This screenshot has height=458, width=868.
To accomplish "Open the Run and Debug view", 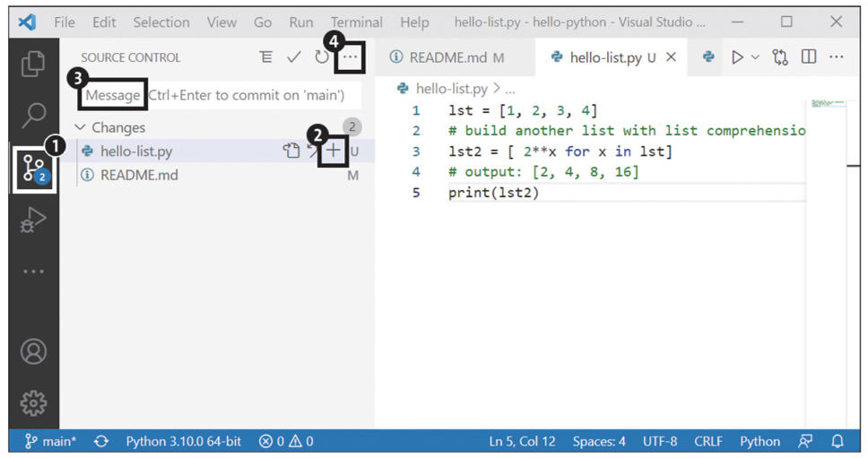I will [x=33, y=220].
